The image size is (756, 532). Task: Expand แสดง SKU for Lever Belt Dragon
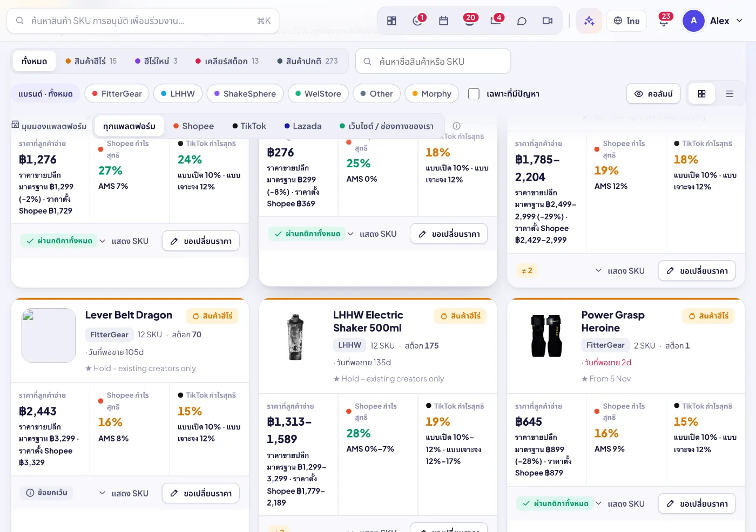[124, 493]
